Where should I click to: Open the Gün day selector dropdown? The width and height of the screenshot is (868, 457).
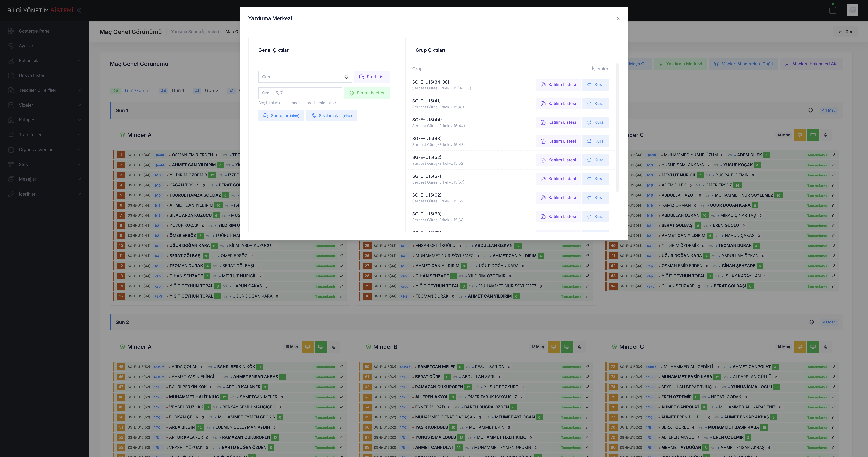click(x=305, y=77)
